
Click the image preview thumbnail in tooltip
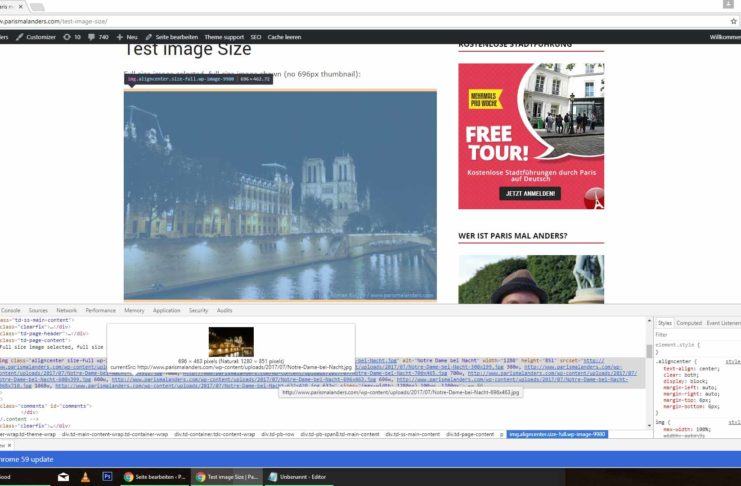click(231, 342)
